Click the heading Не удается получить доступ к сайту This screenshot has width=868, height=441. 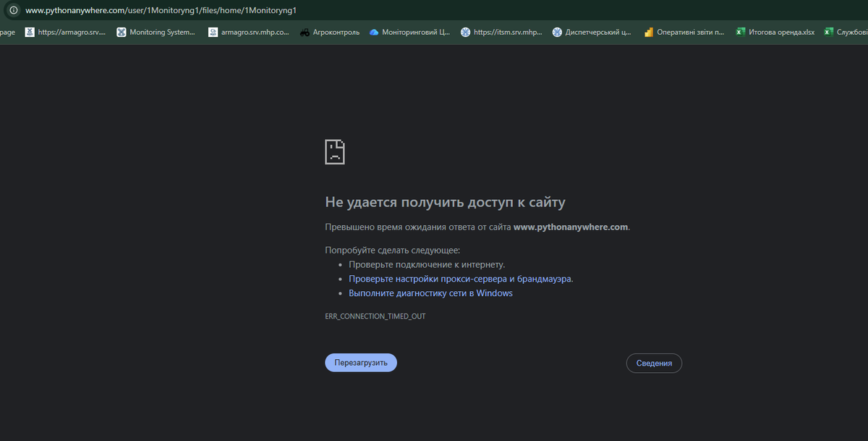pyautogui.click(x=445, y=202)
